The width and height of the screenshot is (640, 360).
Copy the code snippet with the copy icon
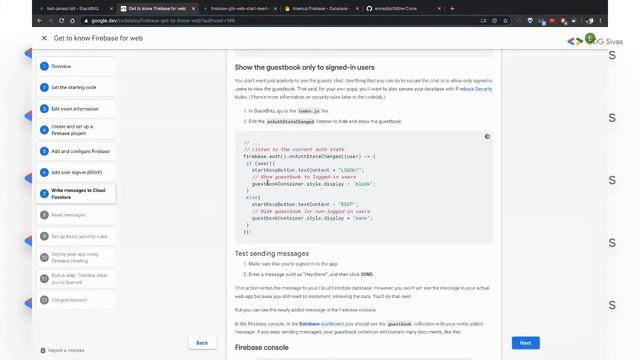[x=487, y=137]
